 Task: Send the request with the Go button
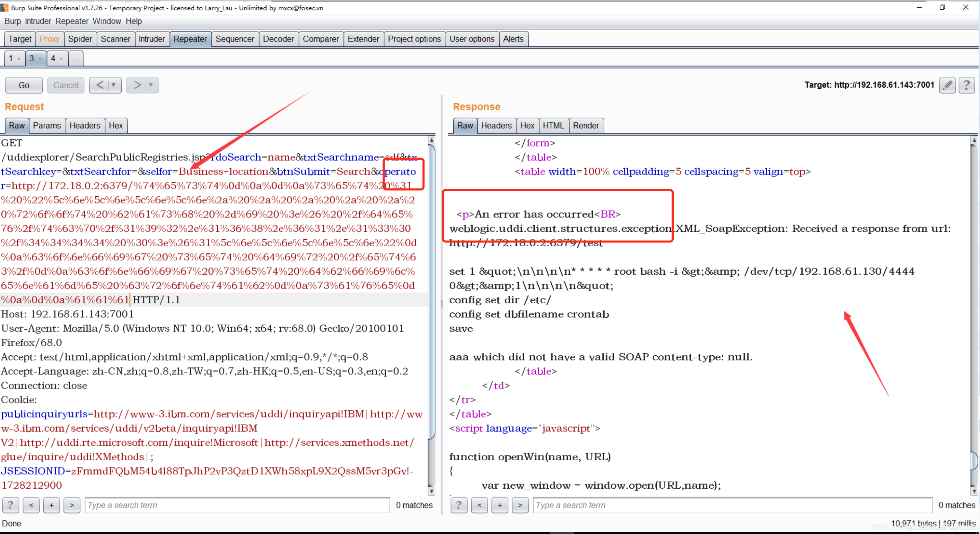click(24, 85)
